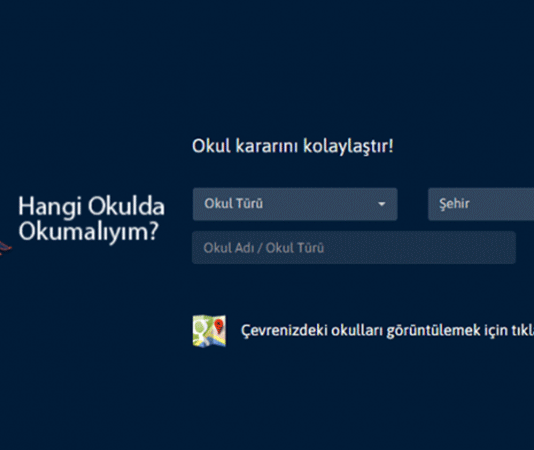Click the red bird logo at left edge
This screenshot has width=534, height=450.
point(5,247)
